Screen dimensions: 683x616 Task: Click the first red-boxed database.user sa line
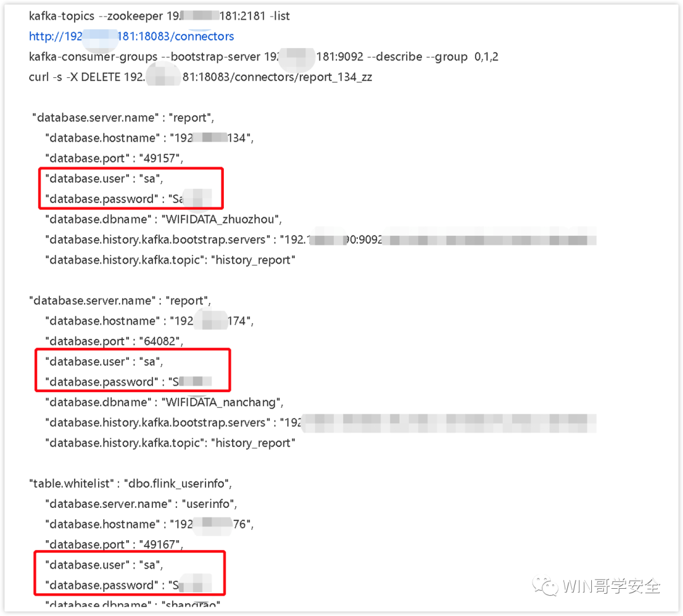[104, 178]
